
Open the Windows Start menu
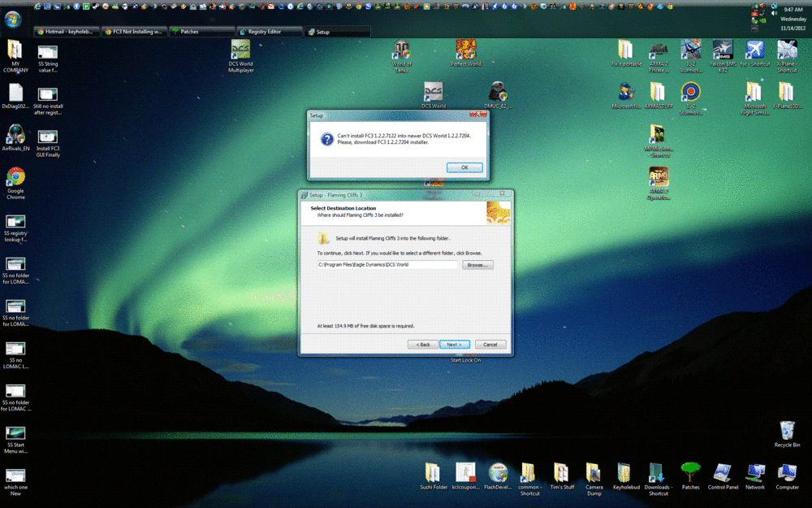(x=12, y=18)
